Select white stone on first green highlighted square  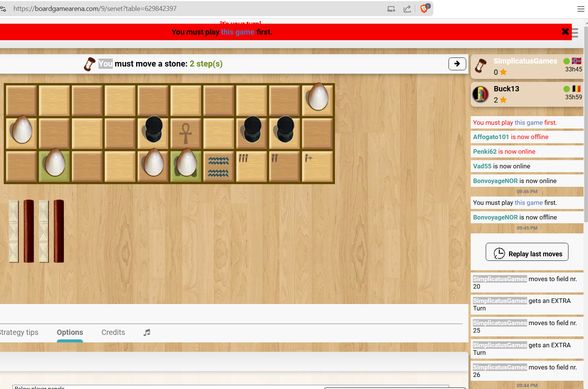click(55, 162)
